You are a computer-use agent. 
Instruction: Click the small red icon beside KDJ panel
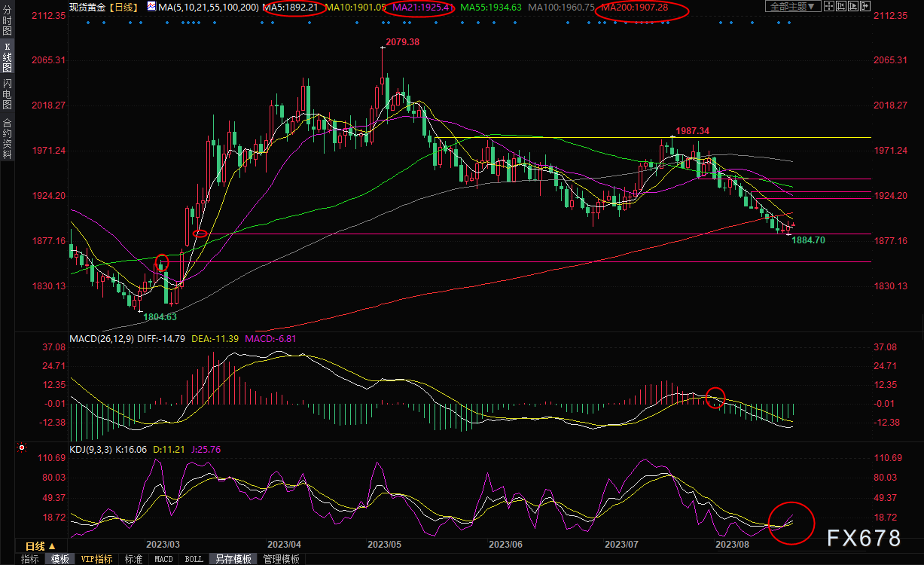(21, 449)
